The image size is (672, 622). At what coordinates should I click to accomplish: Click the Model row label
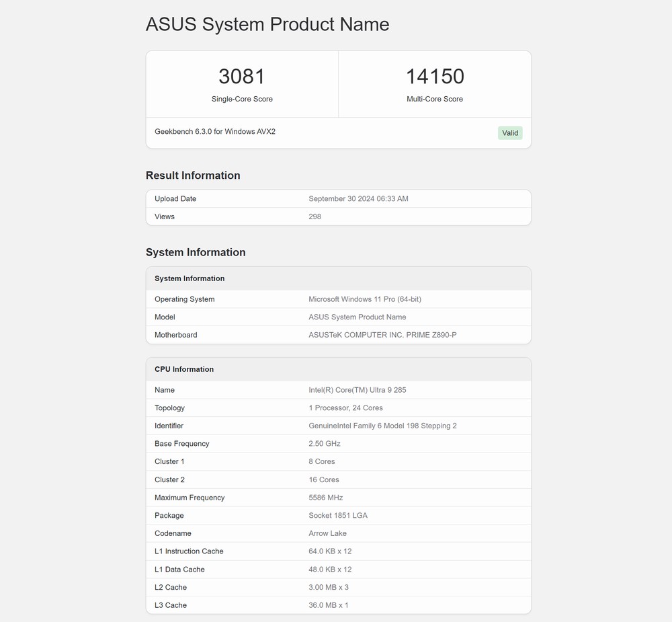click(165, 317)
